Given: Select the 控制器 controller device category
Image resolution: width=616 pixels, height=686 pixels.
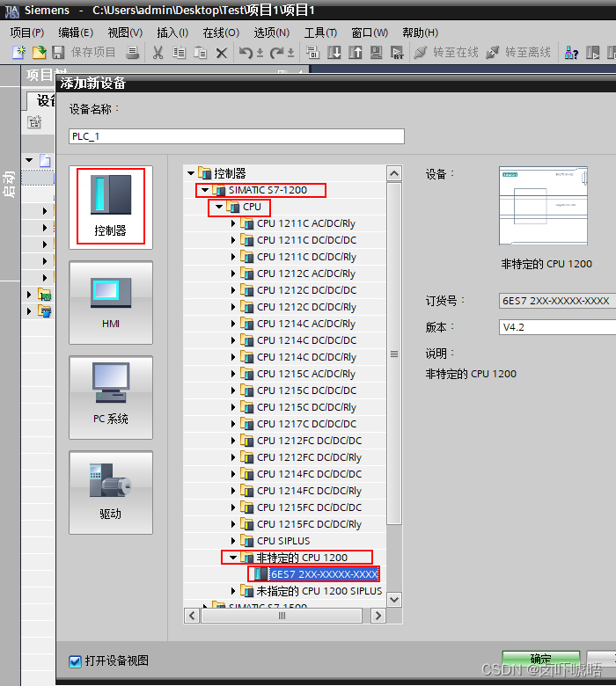Looking at the screenshot, I should pos(111,208).
